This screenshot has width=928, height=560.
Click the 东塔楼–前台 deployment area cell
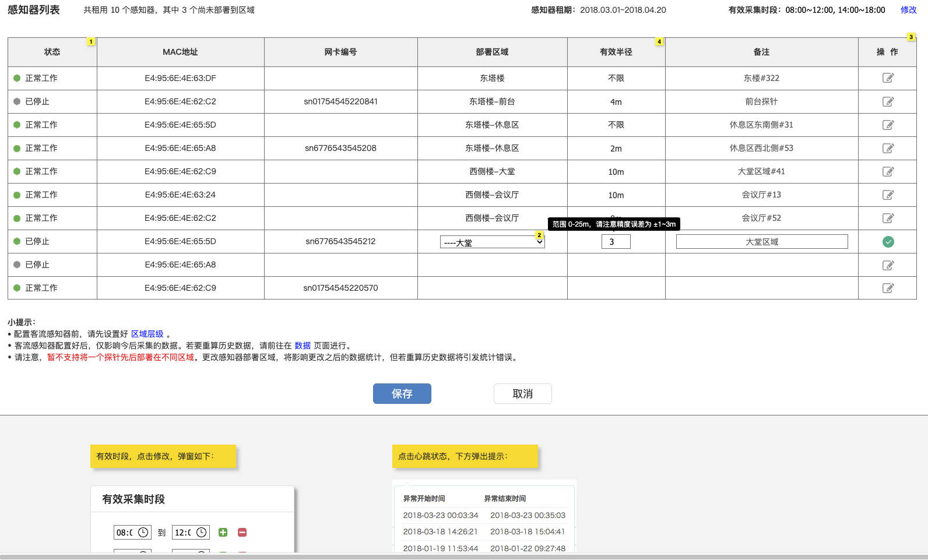[x=493, y=101]
